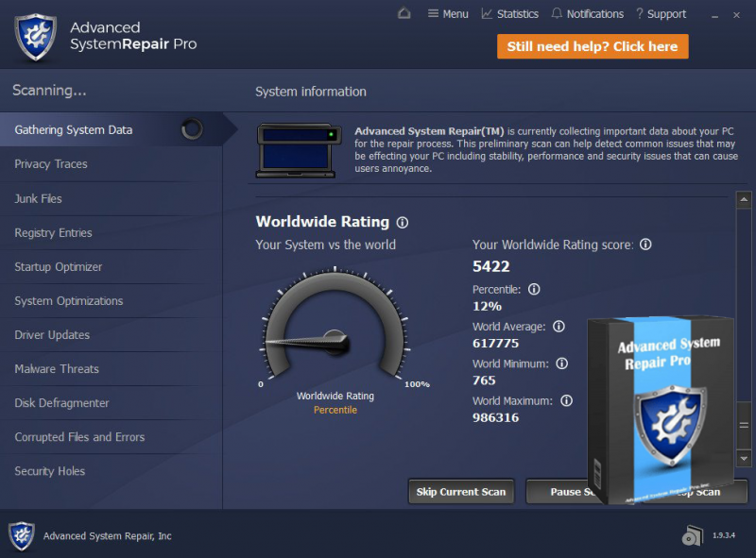The image size is (756, 558).
Task: Click the Worldwide Rating gauge dial
Action: tap(335, 324)
